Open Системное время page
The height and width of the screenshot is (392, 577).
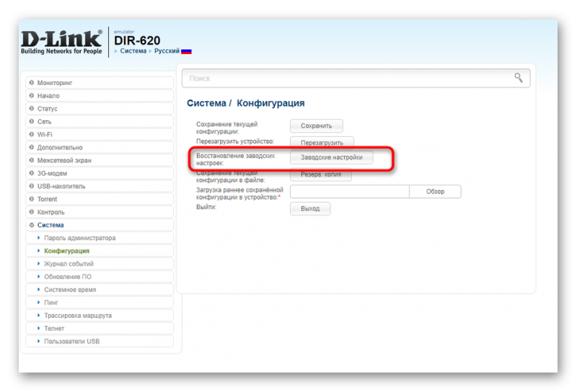tap(100, 290)
